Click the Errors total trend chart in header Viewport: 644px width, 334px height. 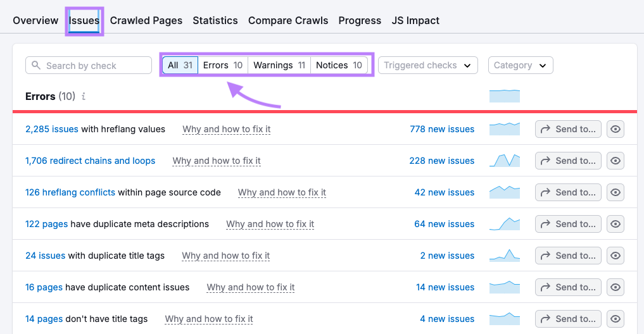tap(504, 96)
